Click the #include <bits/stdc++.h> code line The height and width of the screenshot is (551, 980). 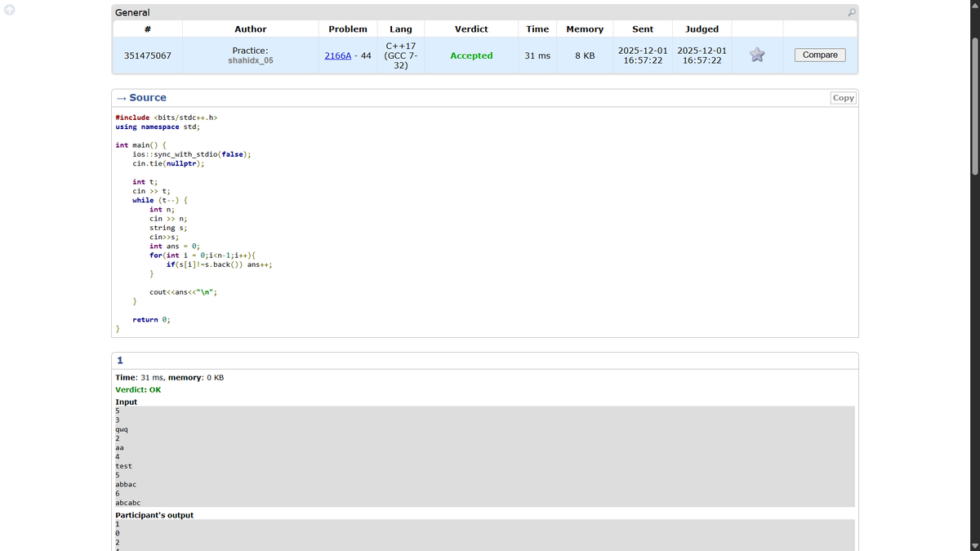click(167, 118)
